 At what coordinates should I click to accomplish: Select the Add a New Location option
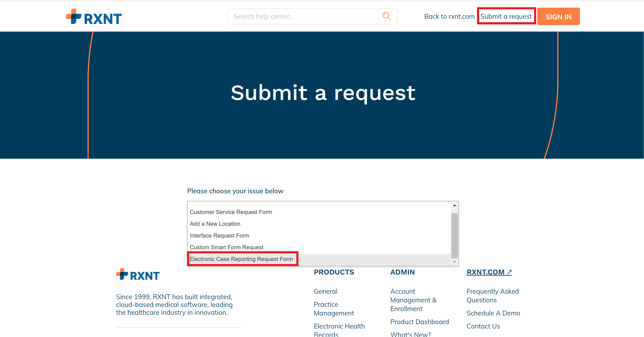[x=215, y=224]
